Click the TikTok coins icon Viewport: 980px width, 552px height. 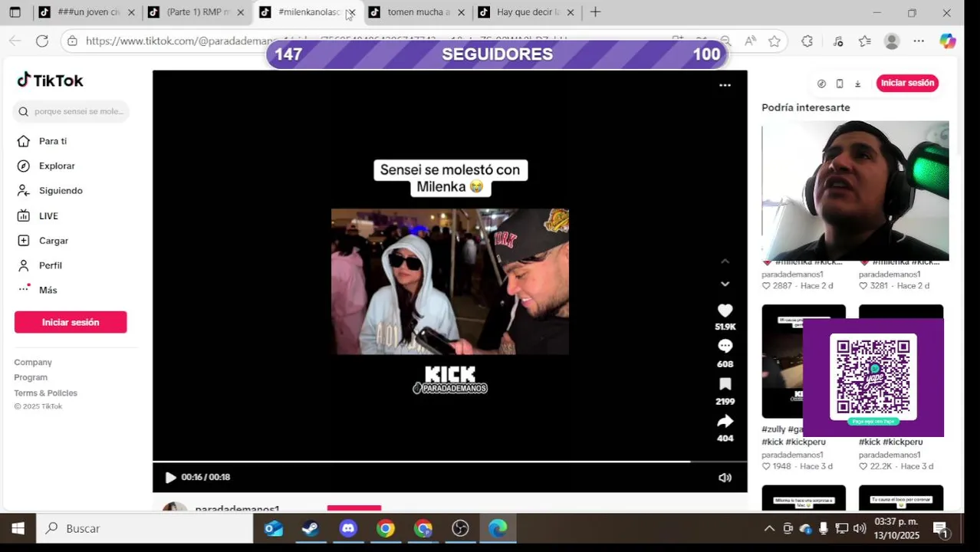click(x=821, y=84)
